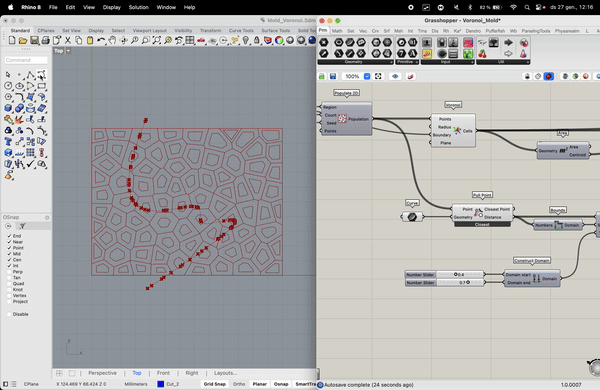Click the Panel icon in Input group
This screenshot has width=600, height=390.
click(427, 54)
